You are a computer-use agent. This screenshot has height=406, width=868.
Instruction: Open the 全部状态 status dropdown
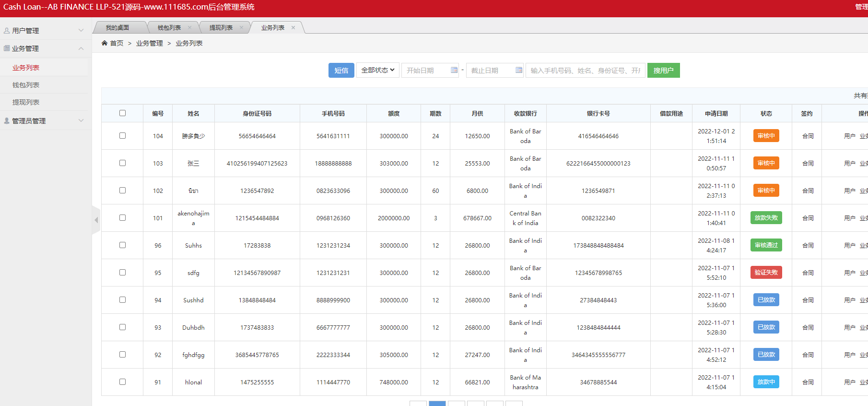378,70
